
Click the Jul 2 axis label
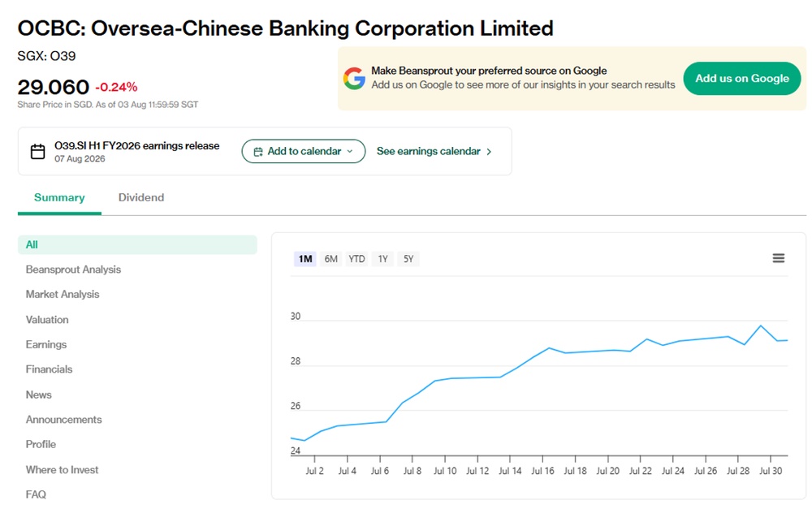(314, 471)
